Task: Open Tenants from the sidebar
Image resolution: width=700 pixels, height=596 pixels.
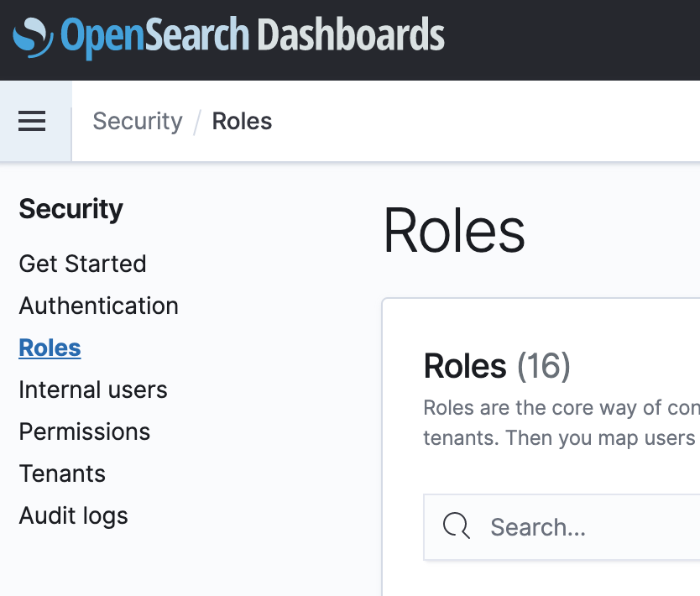Action: click(62, 473)
